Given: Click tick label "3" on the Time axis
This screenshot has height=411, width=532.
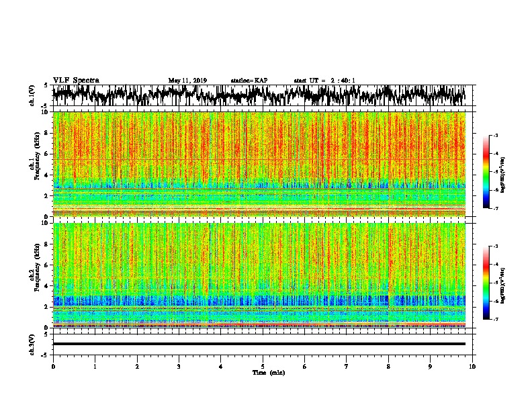Looking at the screenshot, I should click(179, 367).
